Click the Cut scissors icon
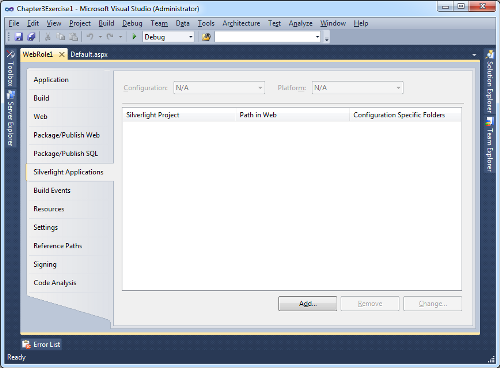The height and width of the screenshot is (368, 500). click(48, 37)
